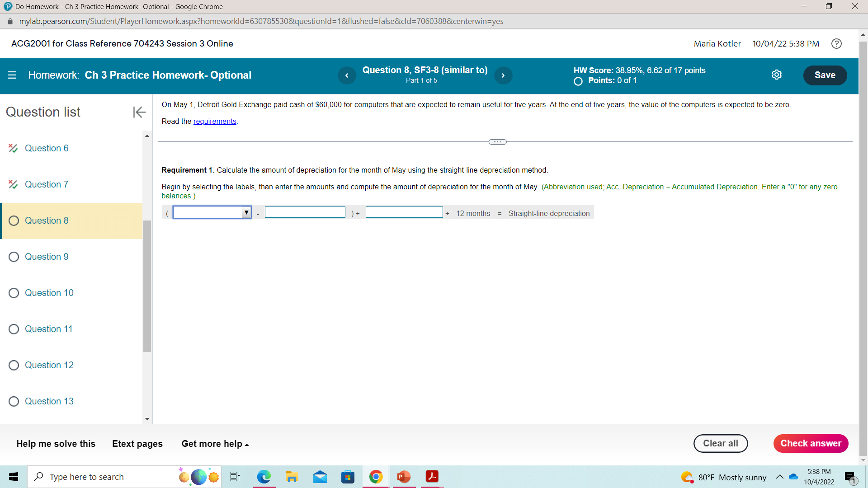Image resolution: width=868 pixels, height=488 pixels.
Task: Select the Question 13 radio button
Action: point(14,401)
